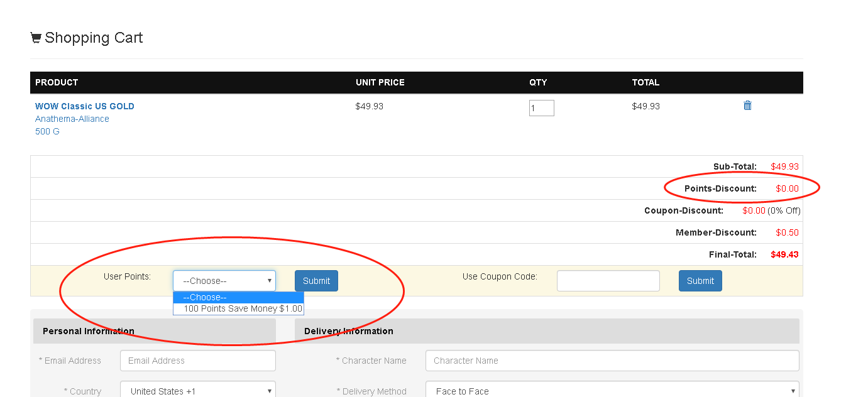
Task: Click the 500 G amount link
Action: tap(47, 131)
